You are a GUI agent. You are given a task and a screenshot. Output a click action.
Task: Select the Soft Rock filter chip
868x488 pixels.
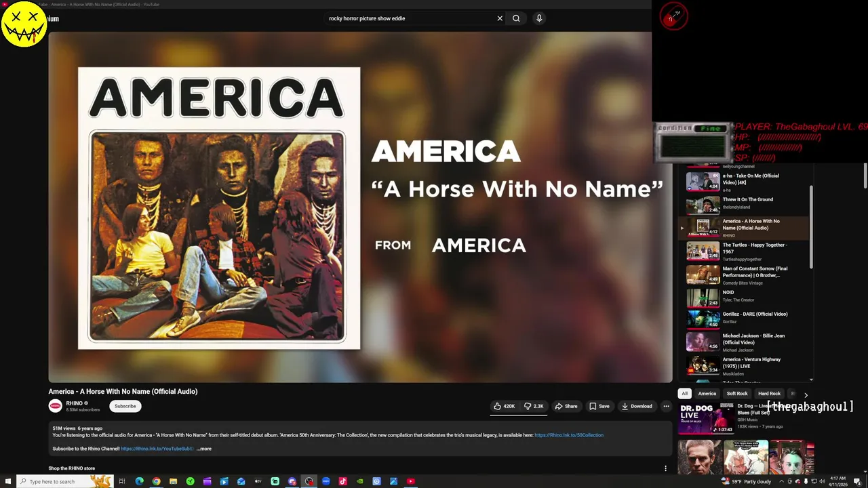pyautogui.click(x=737, y=393)
